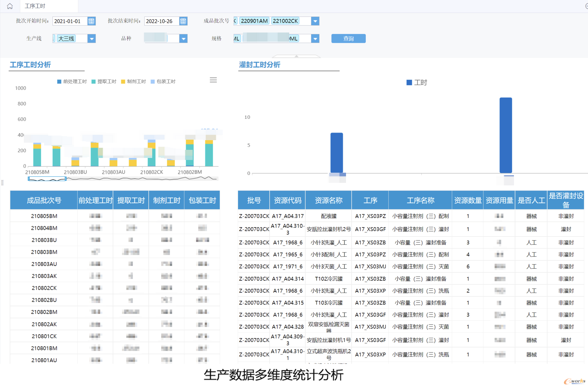
Task: Click resource name 安瓿拉丝灌封机1号
Action: click(328, 340)
